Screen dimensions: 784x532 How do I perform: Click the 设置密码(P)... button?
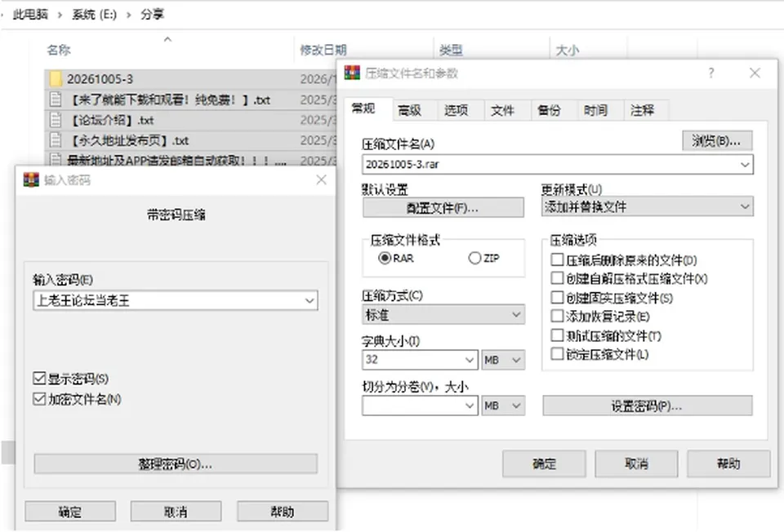(x=647, y=406)
